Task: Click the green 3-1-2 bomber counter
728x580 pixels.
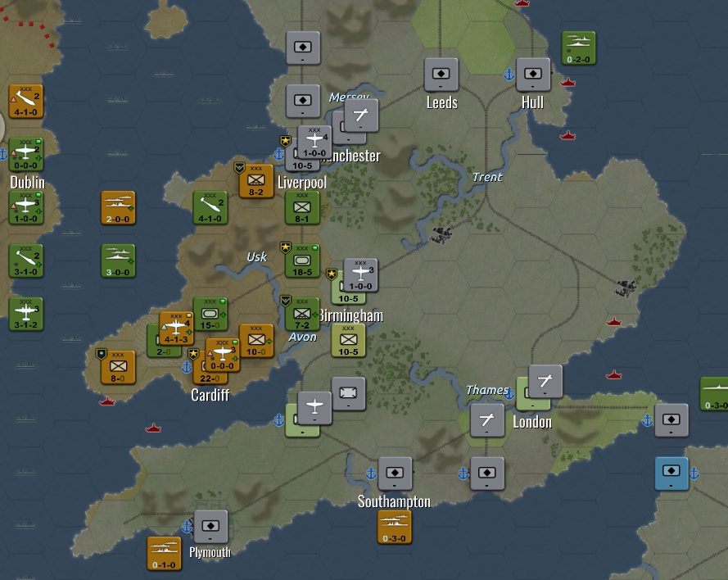Action: pyautogui.click(x=26, y=315)
